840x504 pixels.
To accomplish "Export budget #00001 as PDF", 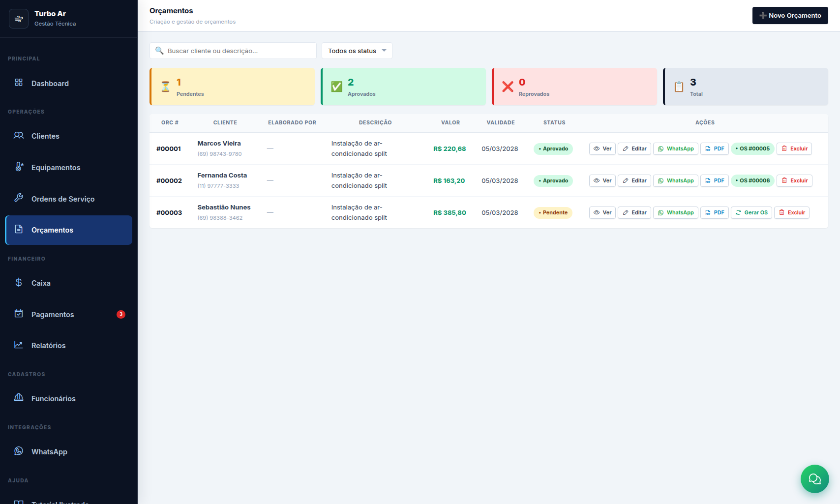I will coord(715,148).
